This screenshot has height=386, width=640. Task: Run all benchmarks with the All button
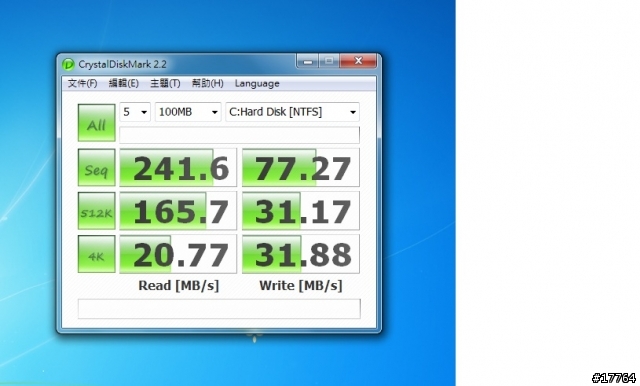(96, 123)
